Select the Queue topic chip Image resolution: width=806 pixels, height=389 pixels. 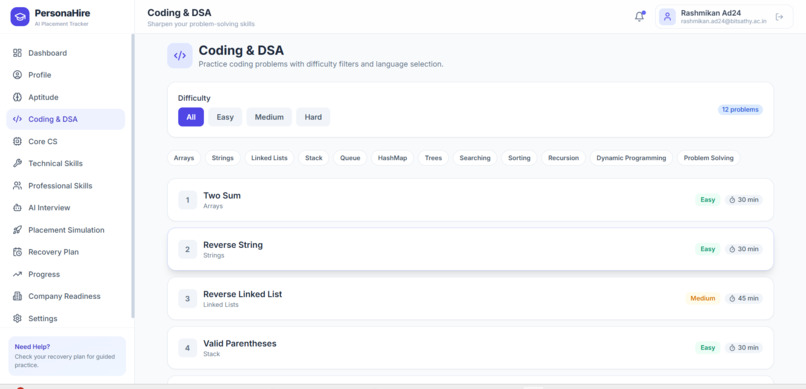350,158
